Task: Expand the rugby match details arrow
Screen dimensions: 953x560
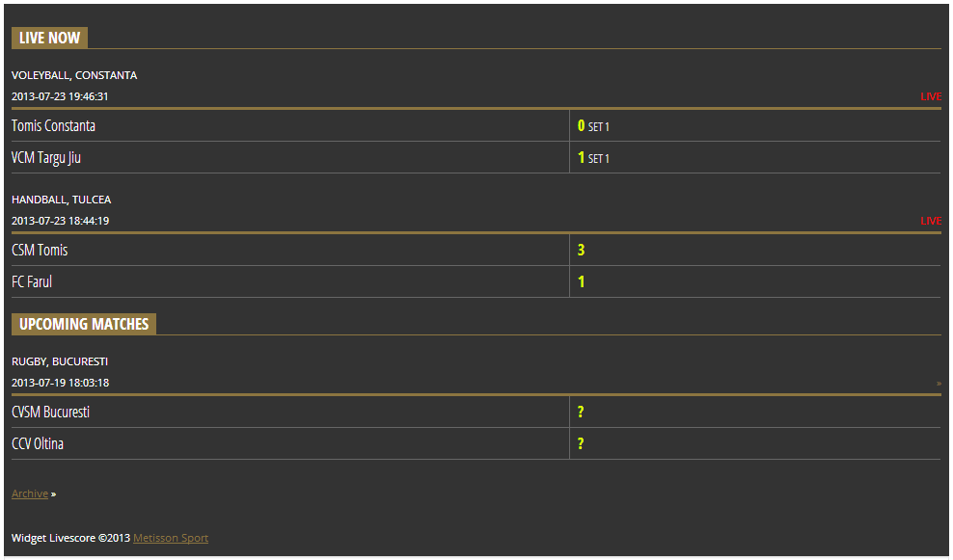Action: pos(939,384)
